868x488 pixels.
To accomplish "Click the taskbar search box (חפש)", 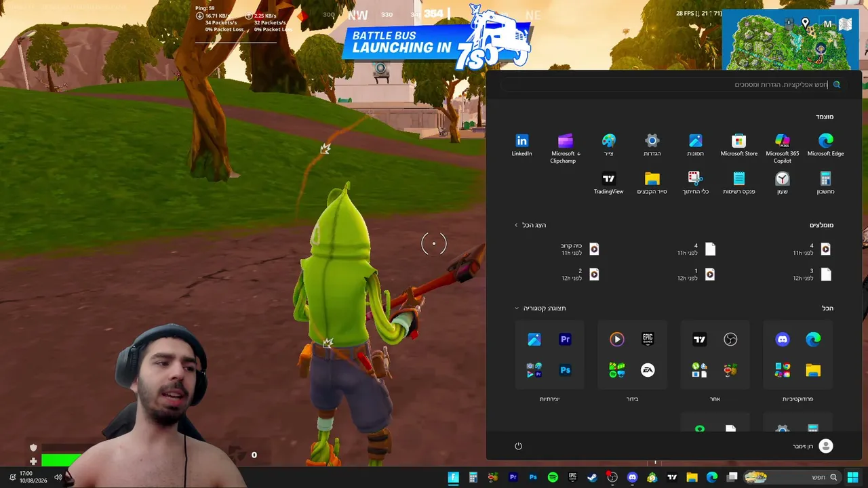I will 791,477.
